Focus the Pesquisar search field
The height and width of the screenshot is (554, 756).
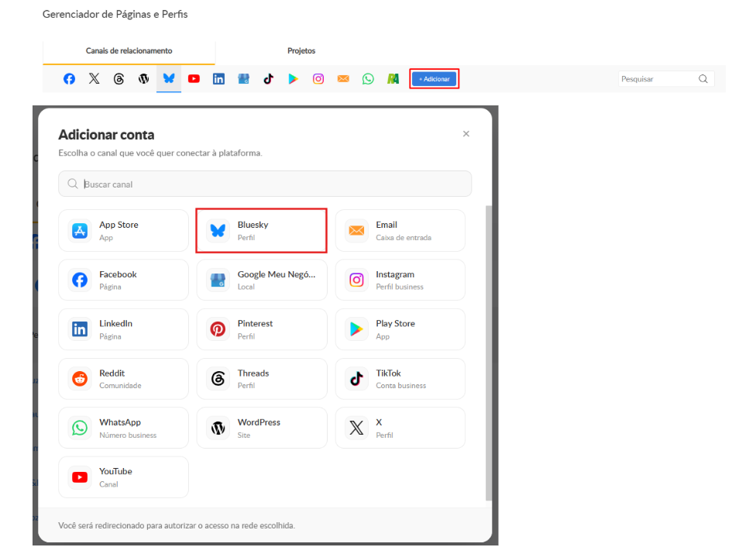[666, 79]
